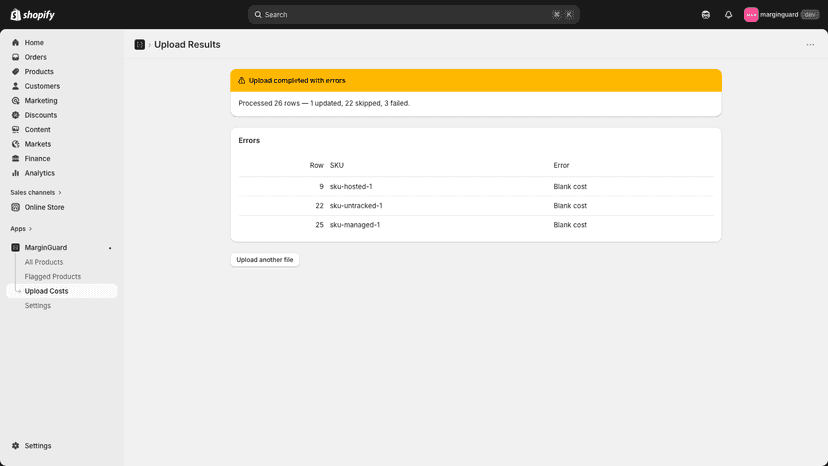Click the warning icon in the banner

click(x=241, y=81)
